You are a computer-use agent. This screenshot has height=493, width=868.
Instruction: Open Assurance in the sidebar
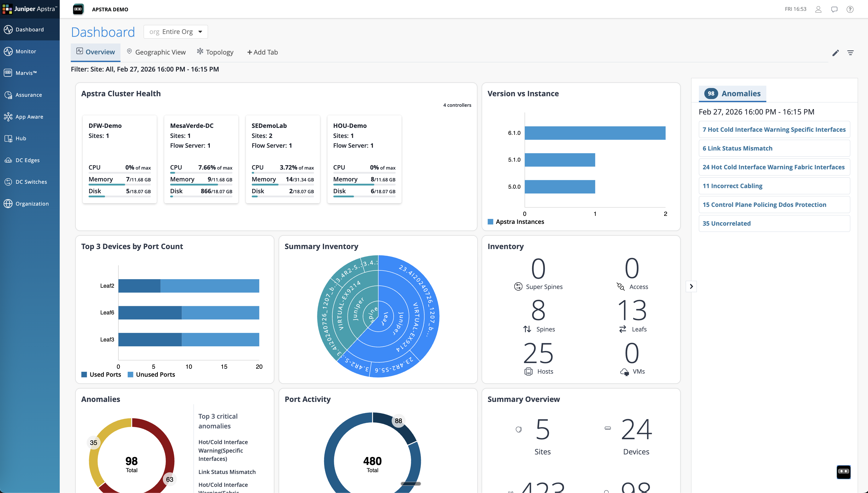pyautogui.click(x=30, y=95)
